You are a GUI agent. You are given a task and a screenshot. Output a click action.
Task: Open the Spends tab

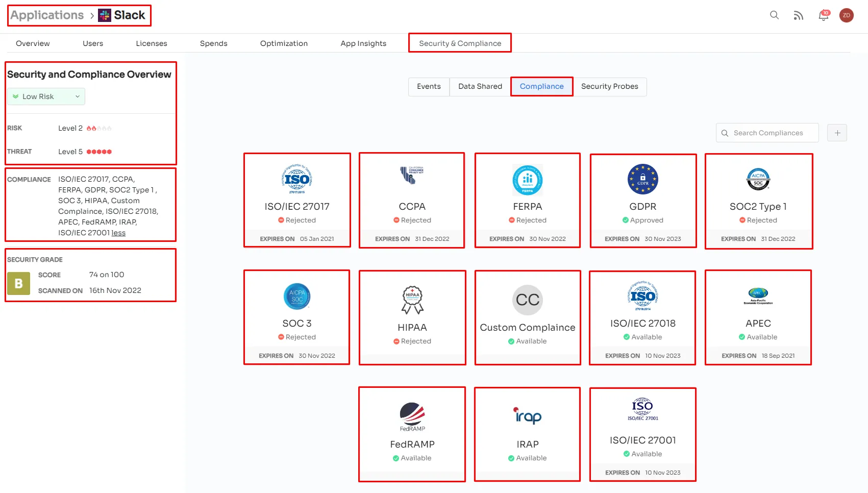(x=214, y=43)
